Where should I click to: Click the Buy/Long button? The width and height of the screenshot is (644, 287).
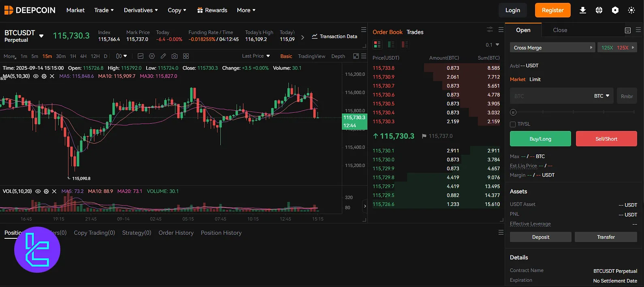[x=540, y=139]
